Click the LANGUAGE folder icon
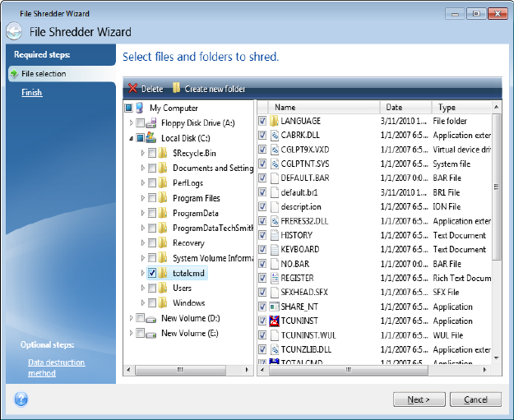This screenshot has height=420, width=514. pos(274,121)
